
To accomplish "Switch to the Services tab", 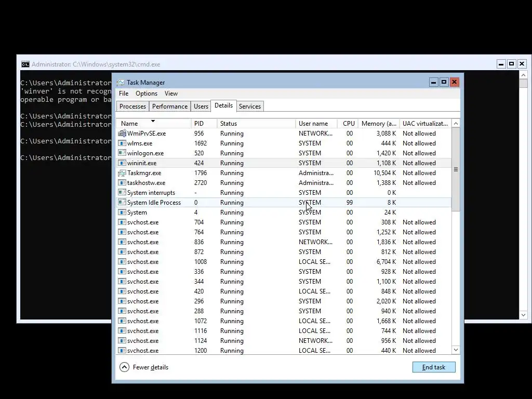I will 250,106.
